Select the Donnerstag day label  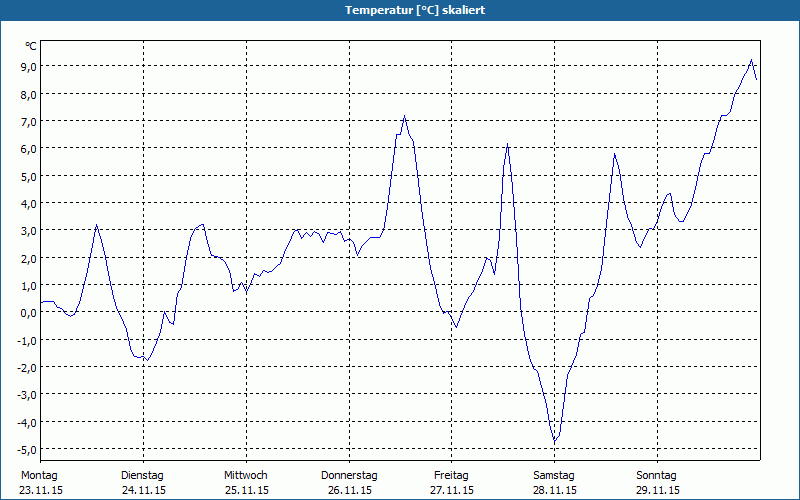[349, 476]
